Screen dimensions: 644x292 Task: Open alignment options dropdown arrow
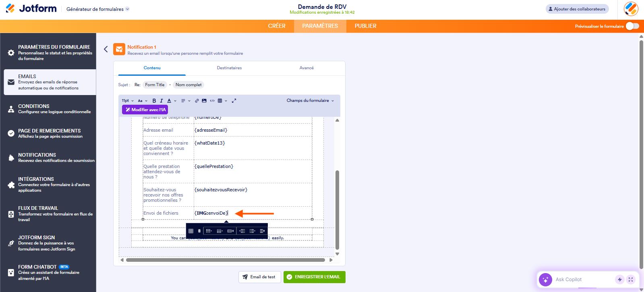click(189, 101)
